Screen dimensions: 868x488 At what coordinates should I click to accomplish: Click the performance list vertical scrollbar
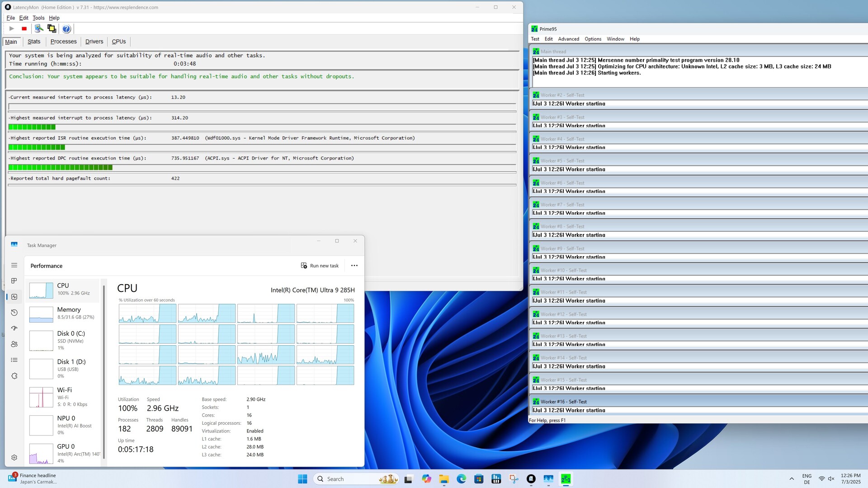point(104,371)
